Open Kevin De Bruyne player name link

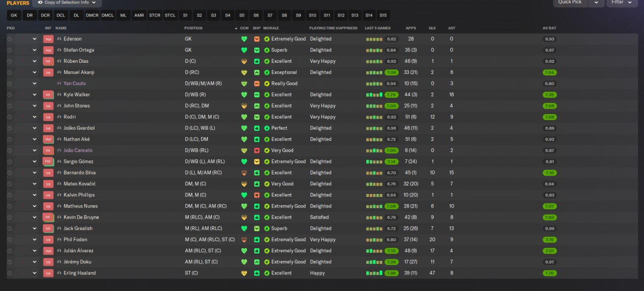(x=81, y=217)
